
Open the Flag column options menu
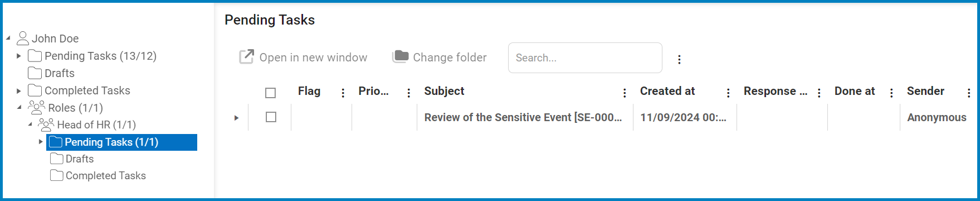click(343, 93)
